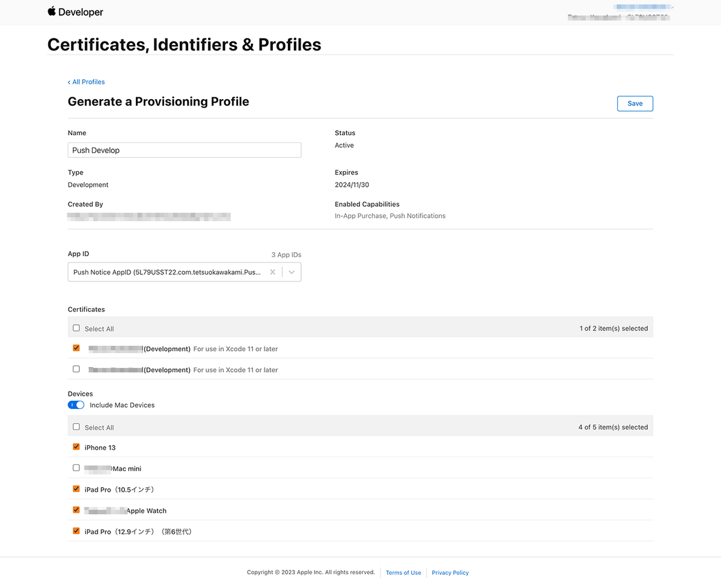721x588 pixels.
Task: Uncheck iPad Pro 10.5インチ device
Action: pos(76,489)
